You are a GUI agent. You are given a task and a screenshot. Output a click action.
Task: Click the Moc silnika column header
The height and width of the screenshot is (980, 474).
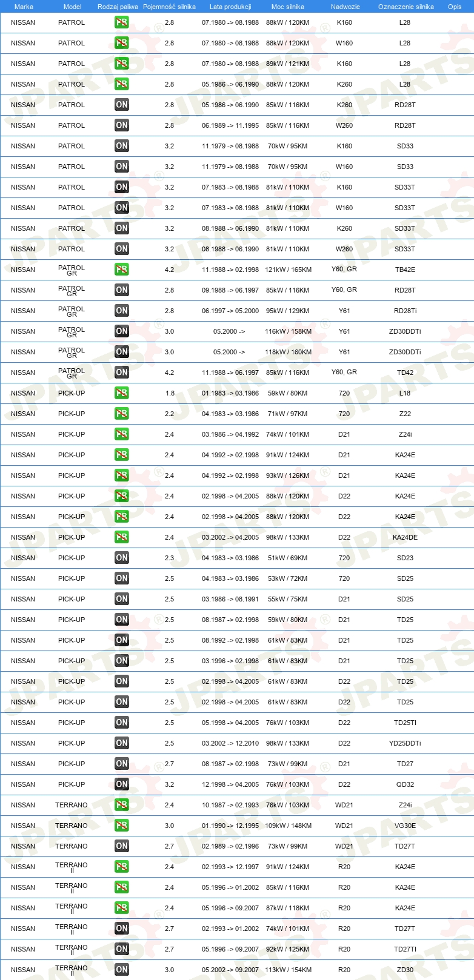288,7
